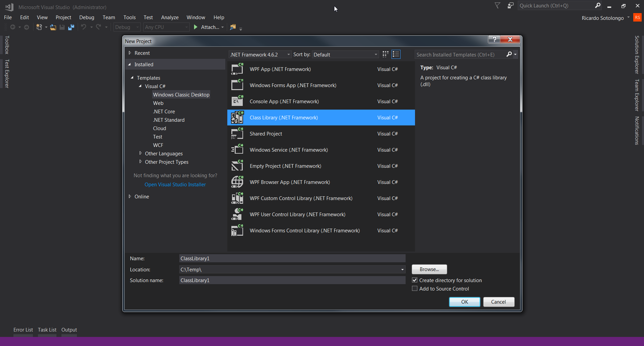Click the Windows Forms Control Library icon
The width and height of the screenshot is (644, 346).
(x=237, y=230)
